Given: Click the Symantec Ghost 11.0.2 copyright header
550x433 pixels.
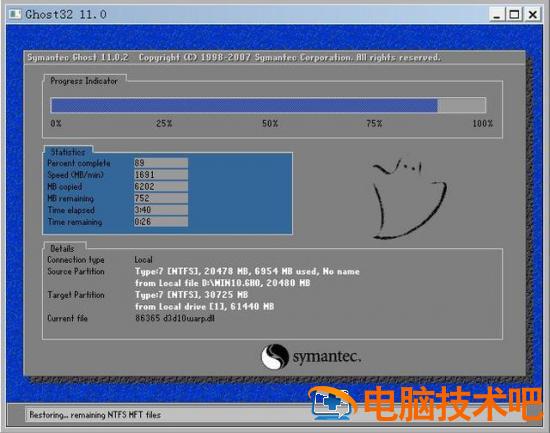Looking at the screenshot, I should [x=234, y=57].
